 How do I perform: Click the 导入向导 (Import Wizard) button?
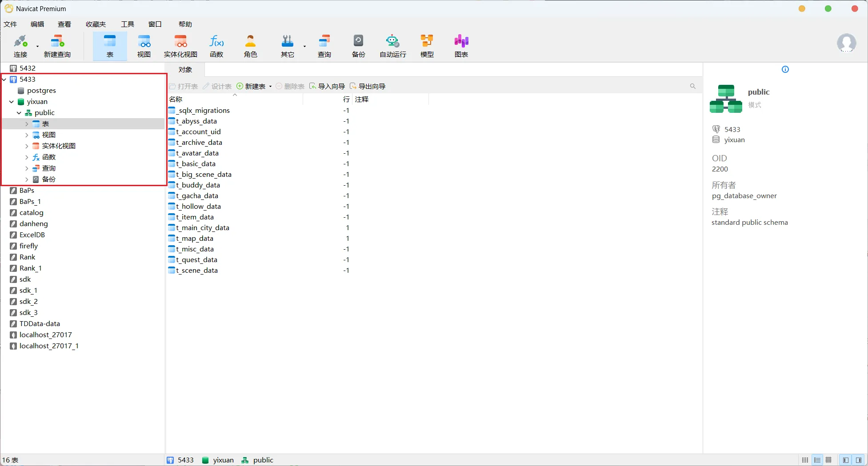pos(327,86)
